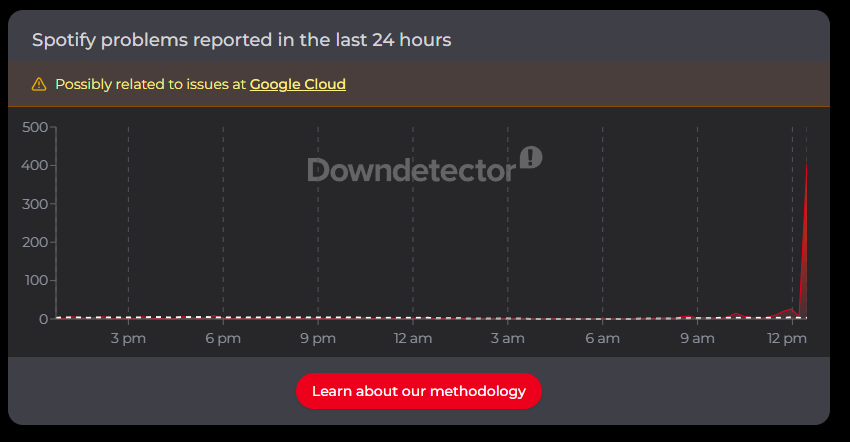The image size is (850, 442).
Task: Click the 500 y-axis value
Action: (35, 127)
